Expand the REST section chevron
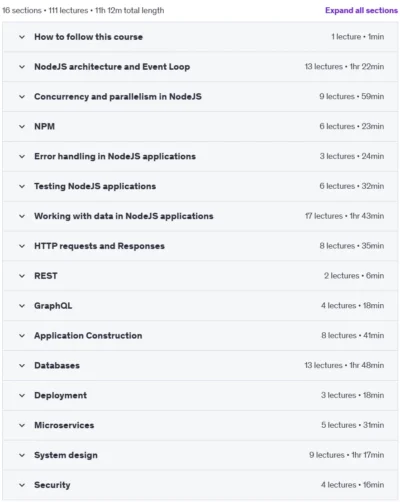The image size is (400, 502). coord(22,276)
